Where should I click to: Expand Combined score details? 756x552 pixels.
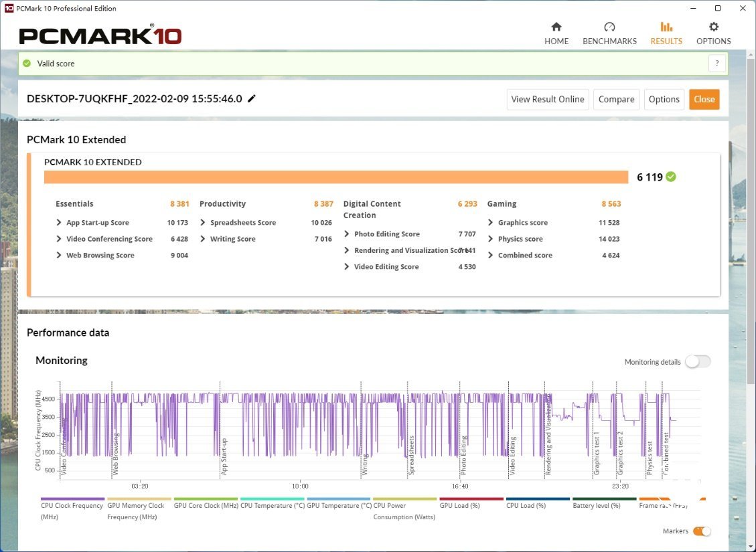(490, 256)
